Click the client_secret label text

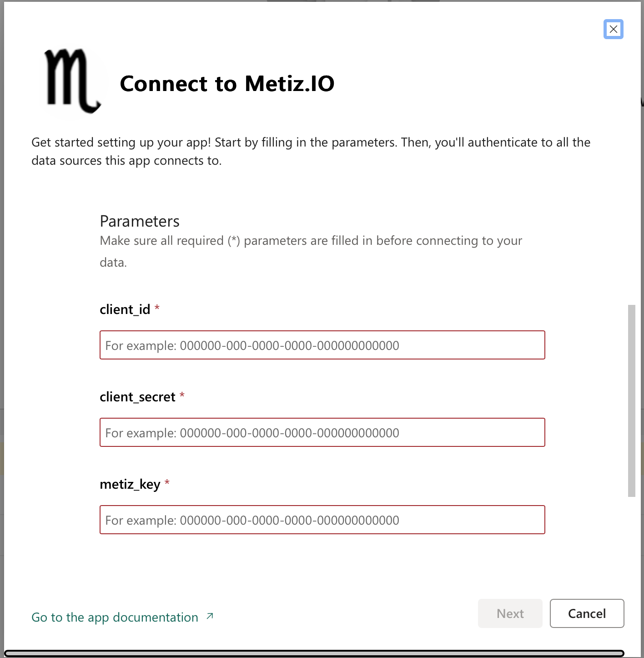pyautogui.click(x=137, y=397)
